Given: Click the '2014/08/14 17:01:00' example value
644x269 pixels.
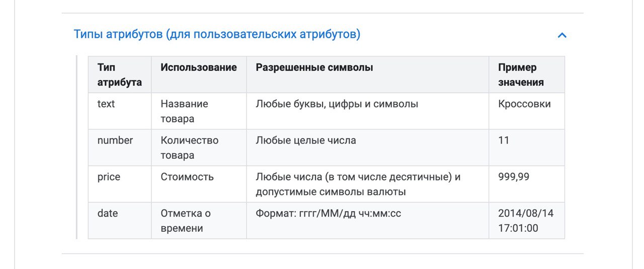Looking at the screenshot, I should (x=527, y=221).
